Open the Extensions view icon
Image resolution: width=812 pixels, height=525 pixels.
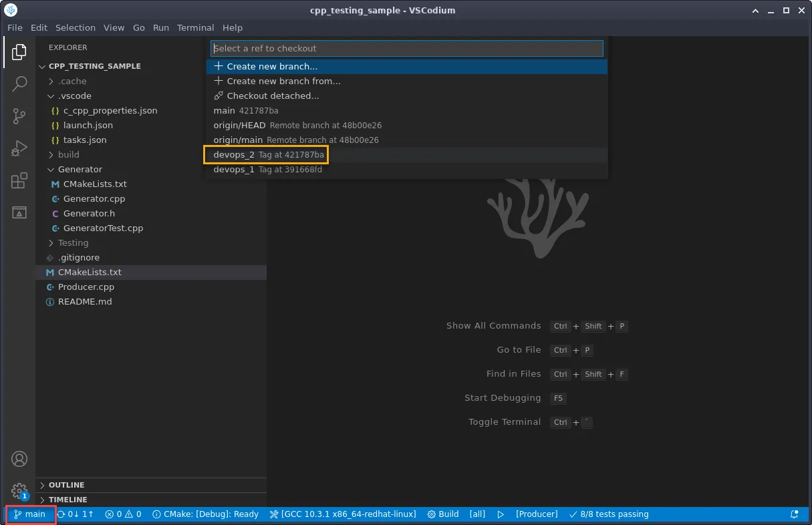point(19,180)
